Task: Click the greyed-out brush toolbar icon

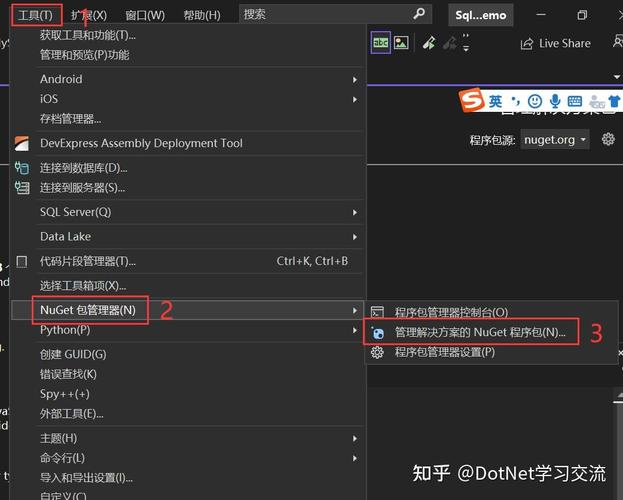Action: 450,43
